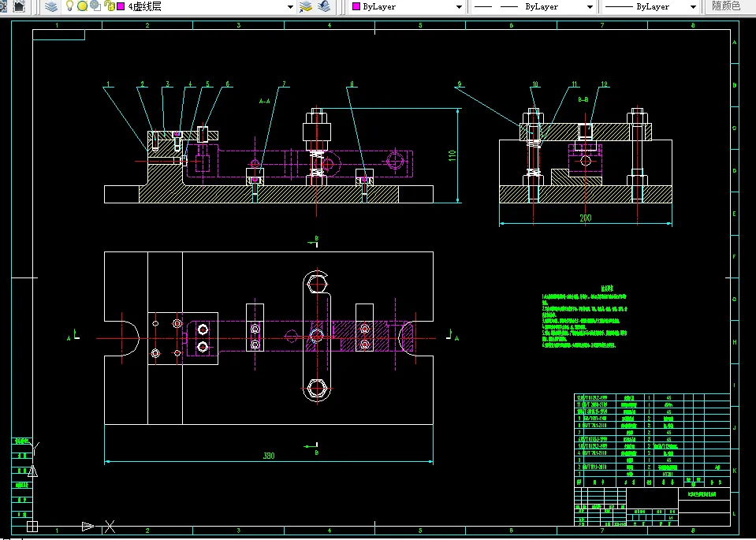Click section marker A right of plan view

456,338
